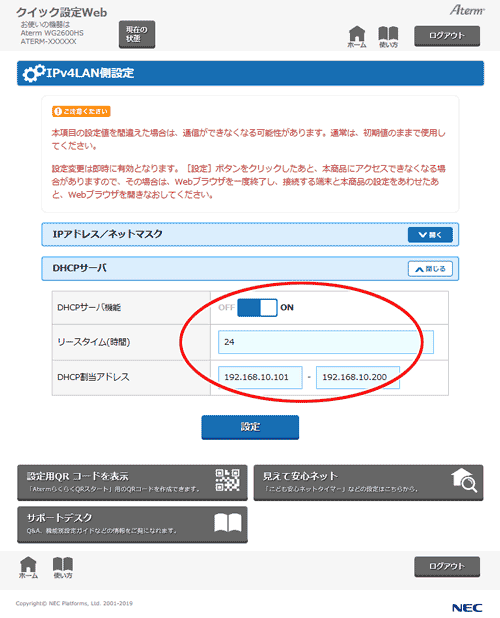500x618 pixels.
Task: Click the DHCPサーバ section title
Action: [x=80, y=268]
